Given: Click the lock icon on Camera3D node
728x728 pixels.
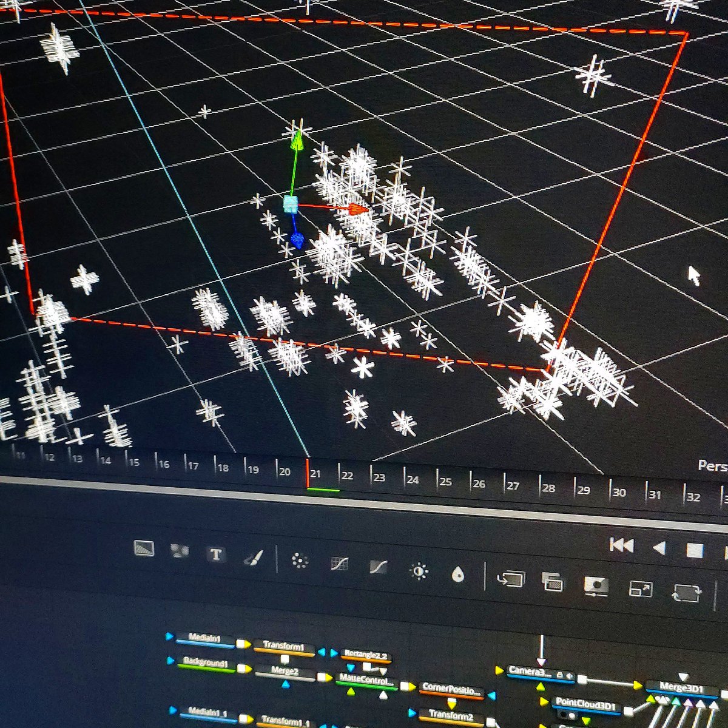Looking at the screenshot, I should coord(560,675).
